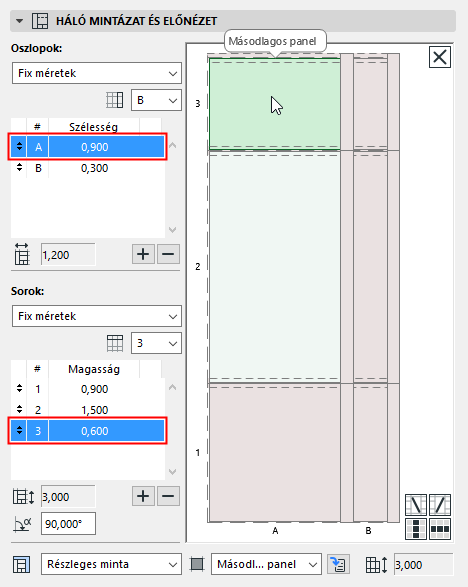Click row label 3 beside preview

point(198,103)
